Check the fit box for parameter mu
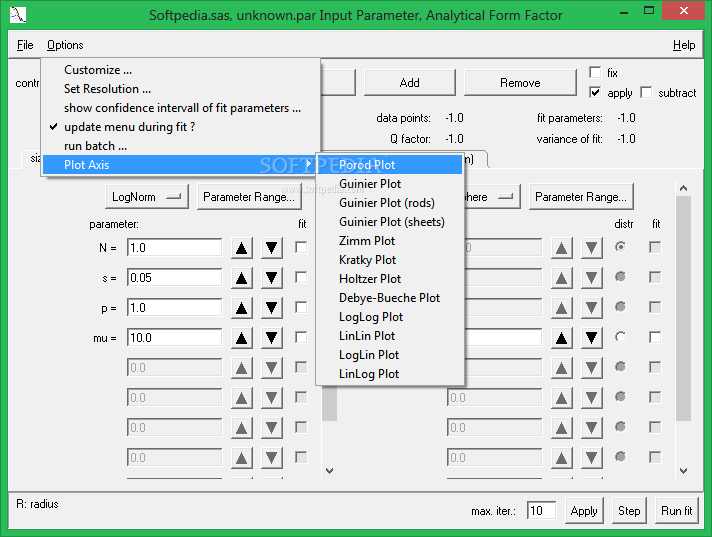 coord(301,337)
